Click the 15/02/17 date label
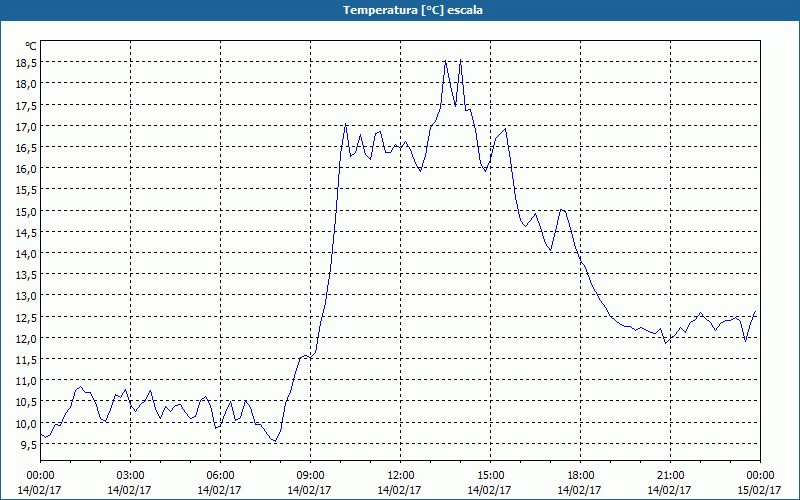 (759, 490)
